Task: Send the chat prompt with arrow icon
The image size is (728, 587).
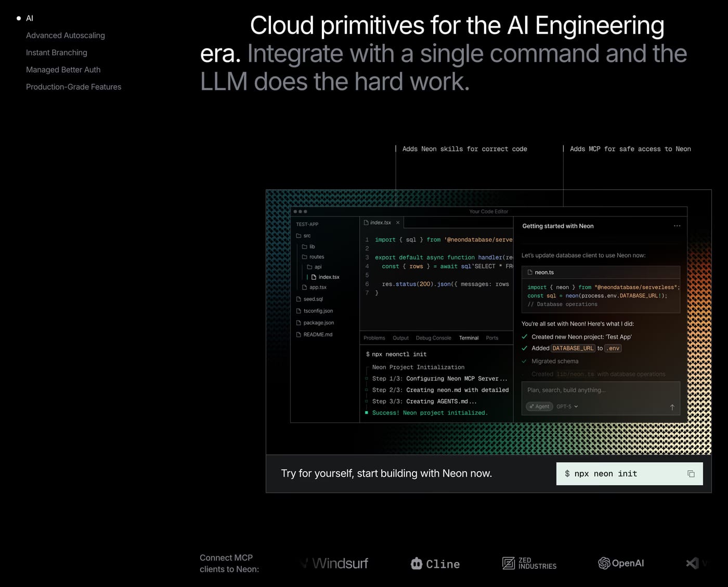Action: (672, 407)
